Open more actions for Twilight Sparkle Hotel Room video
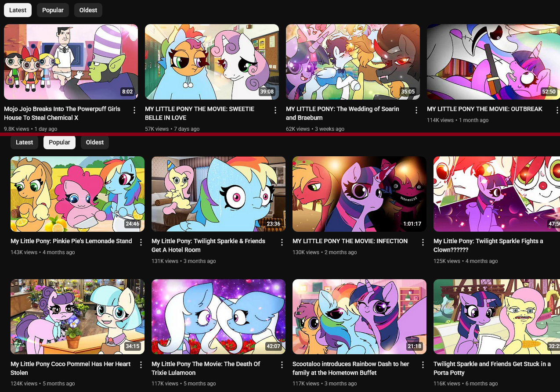Screen dimensions: 560x392 [x=282, y=242]
